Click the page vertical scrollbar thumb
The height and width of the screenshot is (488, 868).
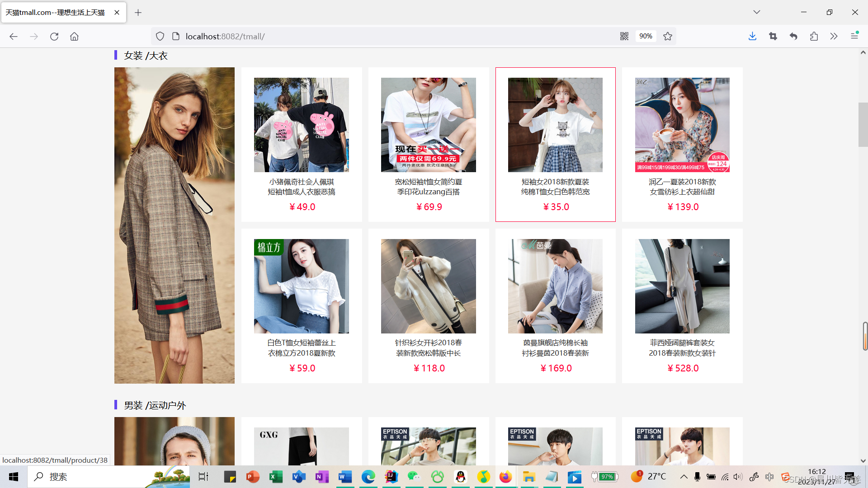pos(863,125)
